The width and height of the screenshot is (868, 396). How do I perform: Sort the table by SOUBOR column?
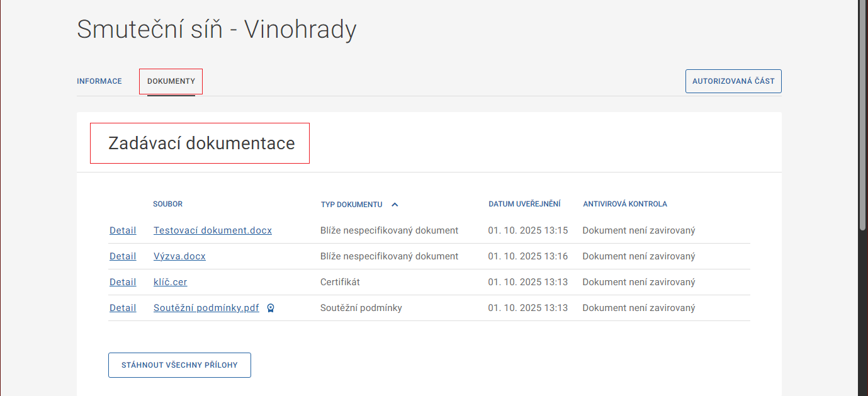click(x=167, y=204)
